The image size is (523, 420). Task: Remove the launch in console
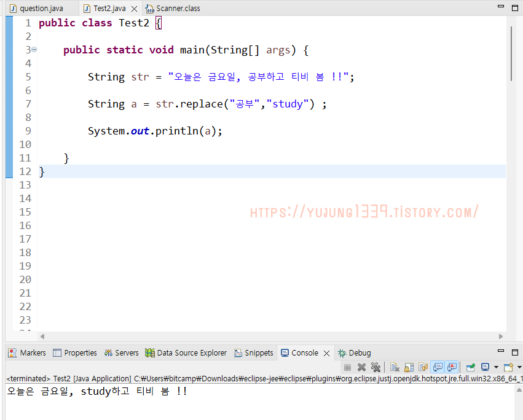pyautogui.click(x=361, y=367)
